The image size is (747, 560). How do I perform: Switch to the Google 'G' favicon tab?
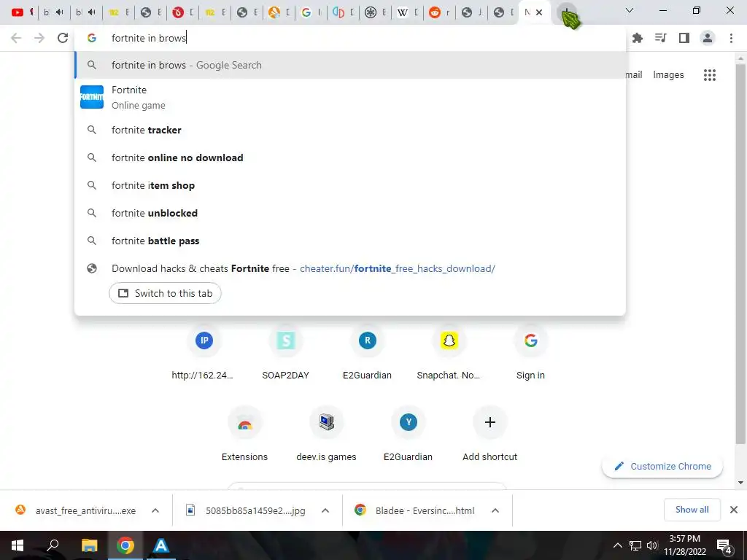[x=306, y=12]
